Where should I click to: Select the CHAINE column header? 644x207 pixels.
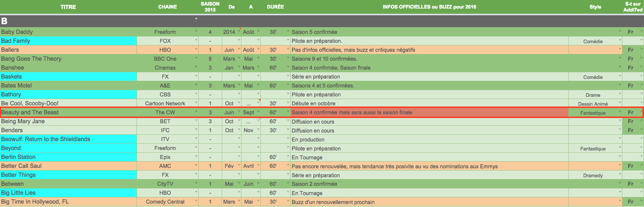coord(167,7)
